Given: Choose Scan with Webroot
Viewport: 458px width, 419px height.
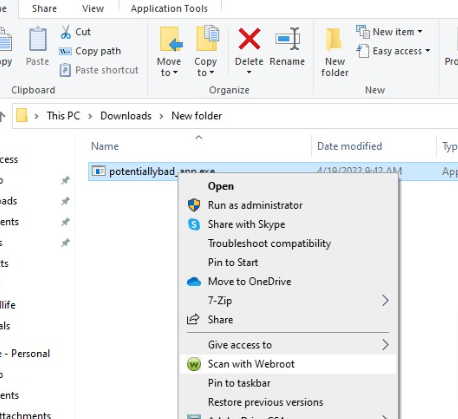Looking at the screenshot, I should tap(288, 364).
